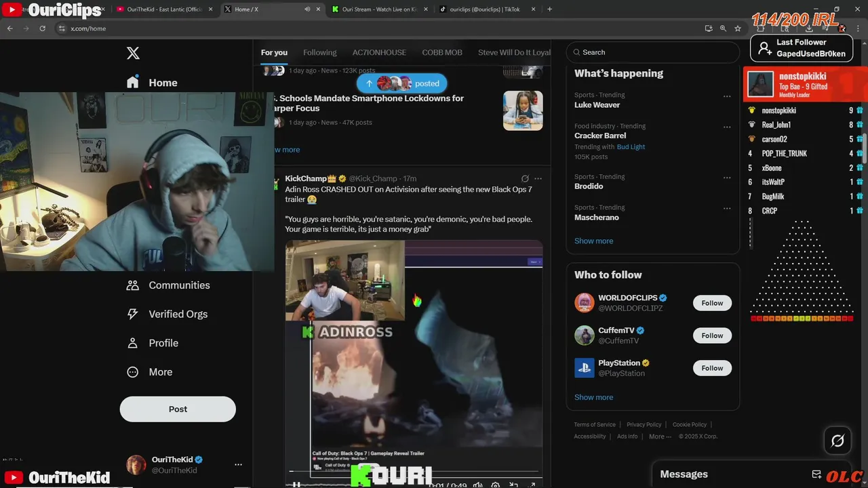Switch to the AC7IONHOUSE list tab
Viewport: 868px width, 488px height.
379,52
